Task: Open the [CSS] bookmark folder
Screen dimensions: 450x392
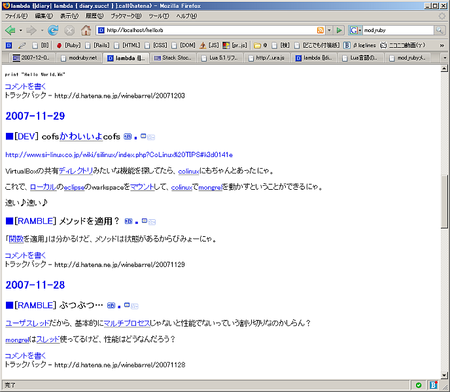Action: [156, 45]
